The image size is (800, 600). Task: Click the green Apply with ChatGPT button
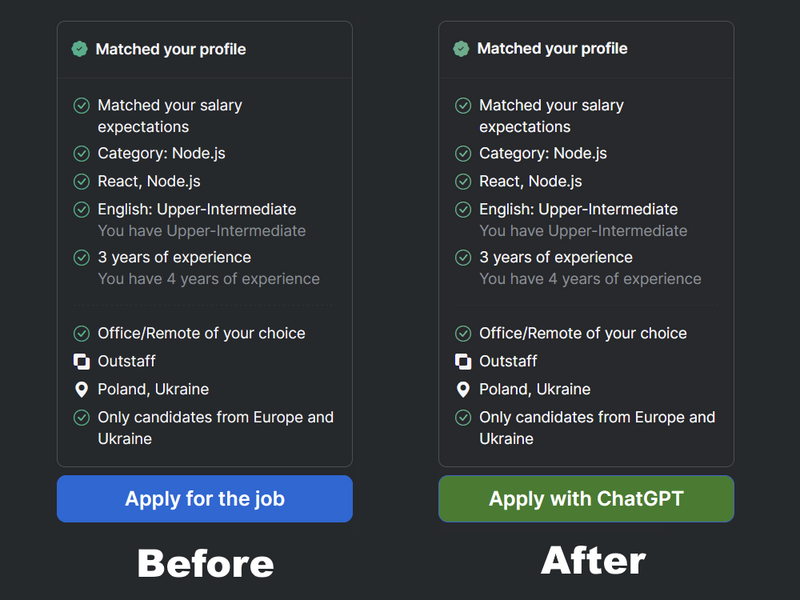click(586, 499)
